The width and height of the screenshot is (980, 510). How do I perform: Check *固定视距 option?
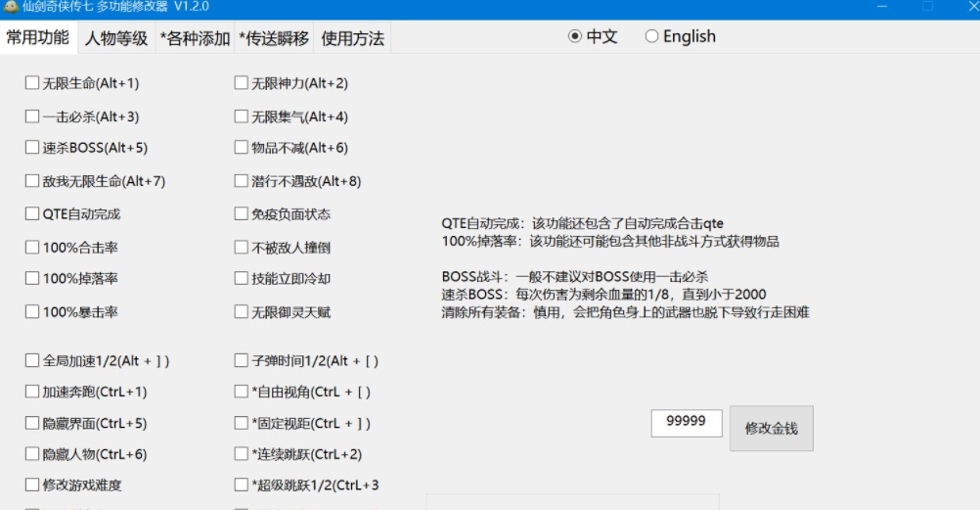coord(241,423)
